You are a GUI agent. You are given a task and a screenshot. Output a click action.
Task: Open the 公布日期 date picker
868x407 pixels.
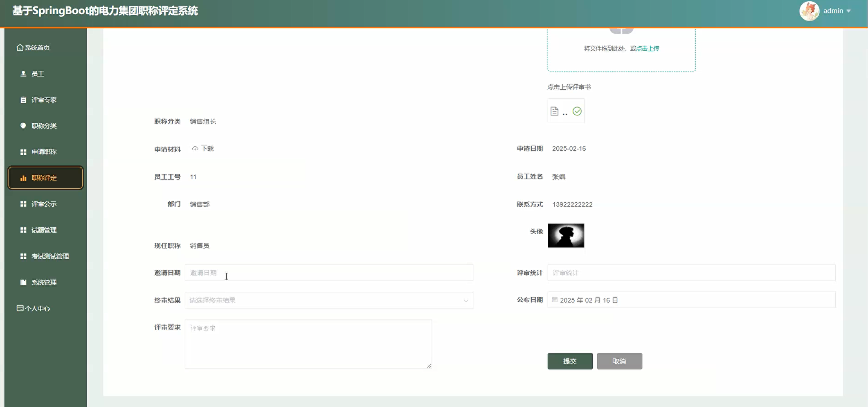[691, 300]
